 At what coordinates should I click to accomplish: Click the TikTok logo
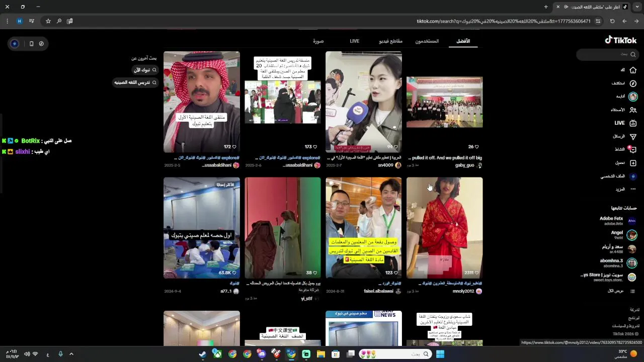click(x=620, y=40)
